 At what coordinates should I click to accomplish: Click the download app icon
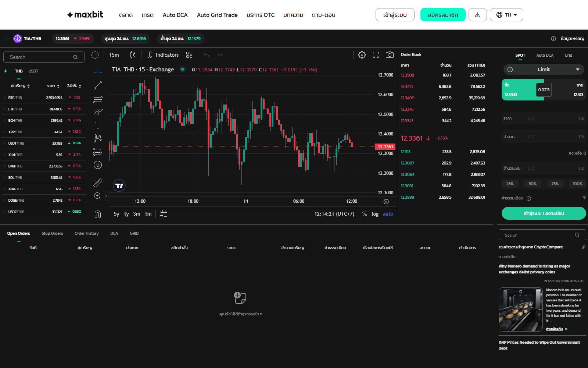pos(478,15)
